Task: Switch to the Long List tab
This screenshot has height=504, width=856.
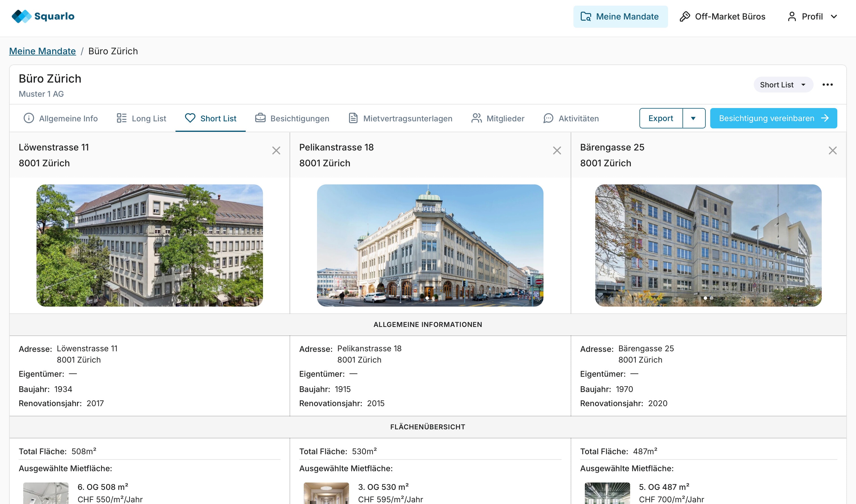Action: point(141,119)
